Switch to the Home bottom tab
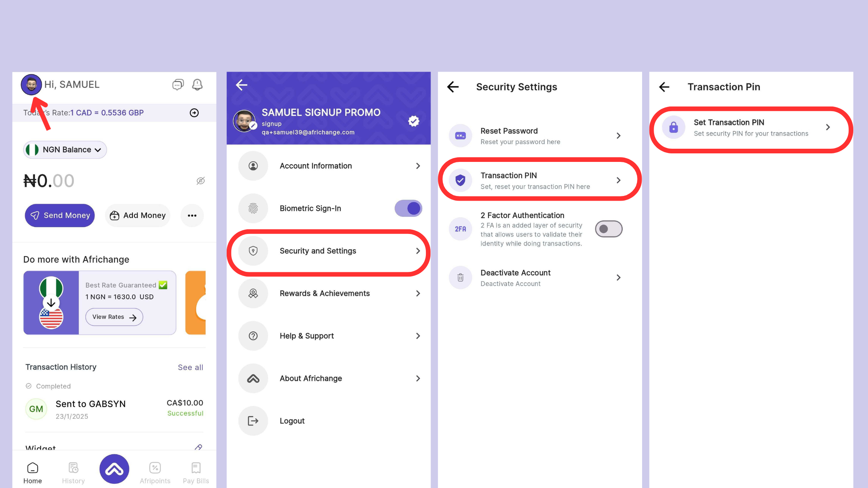 point(33,473)
